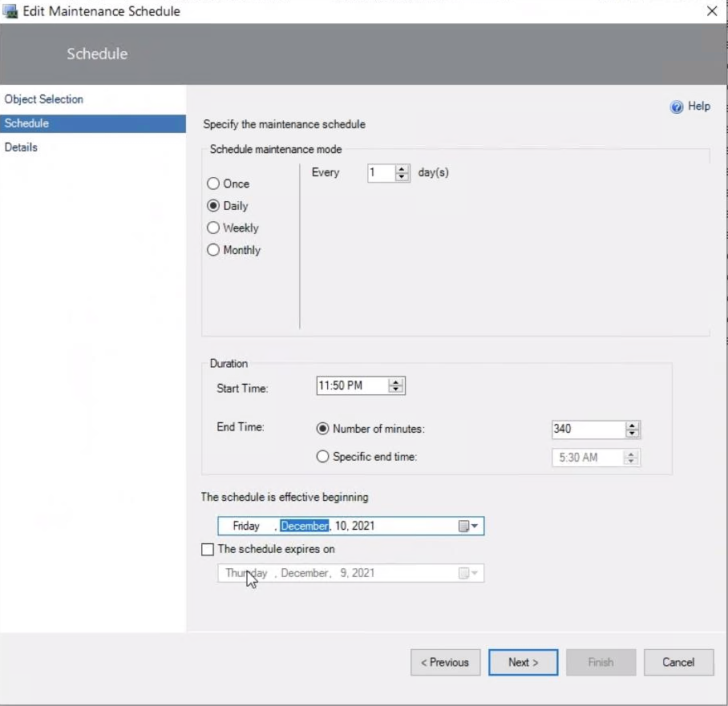Click the Number of minutes field
The width and height of the screenshot is (728, 706).
[588, 430]
